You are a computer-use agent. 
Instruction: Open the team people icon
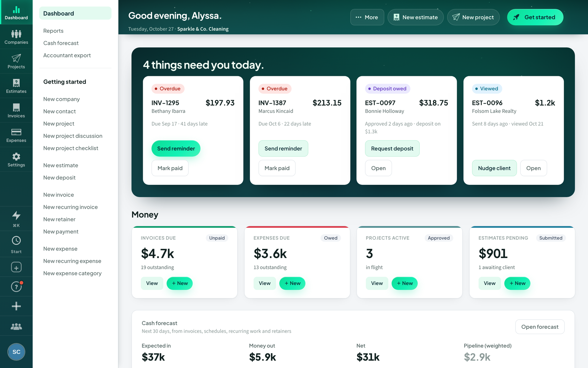(16, 326)
